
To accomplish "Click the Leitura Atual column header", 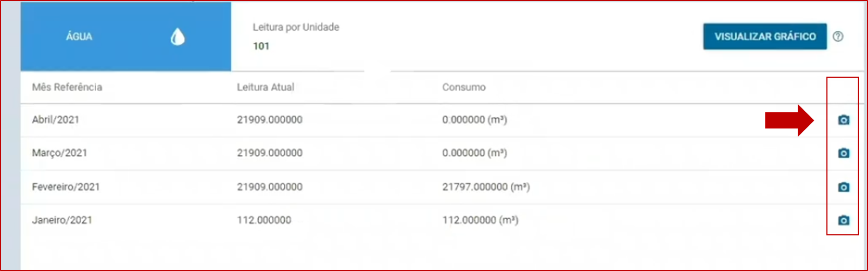I will [265, 87].
